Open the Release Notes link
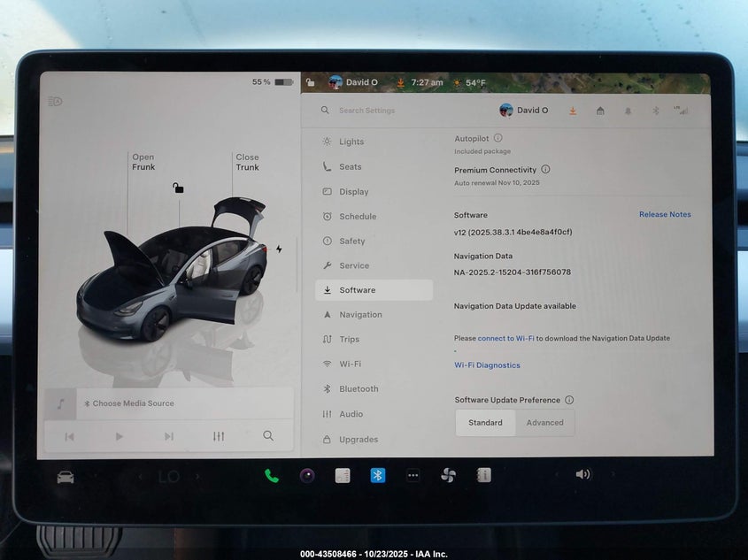 coord(665,215)
